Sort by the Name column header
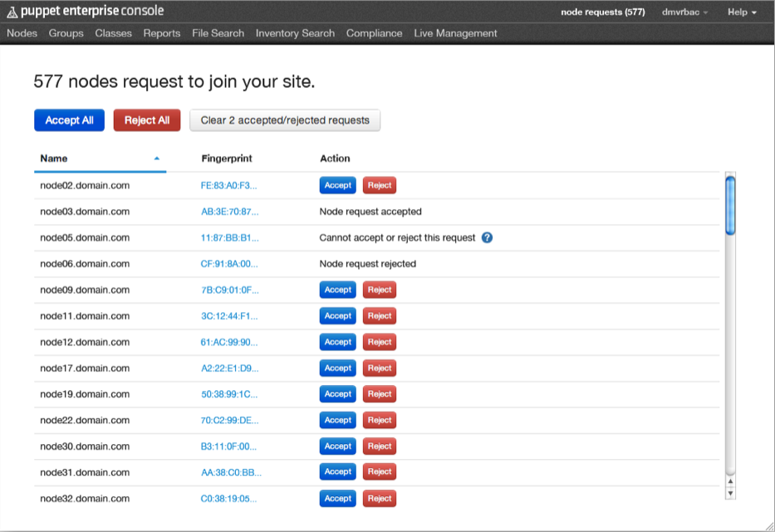This screenshot has width=775, height=532. pos(53,159)
